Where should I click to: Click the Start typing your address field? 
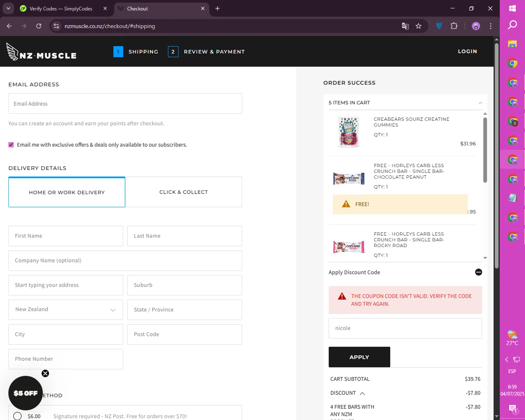tap(66, 285)
